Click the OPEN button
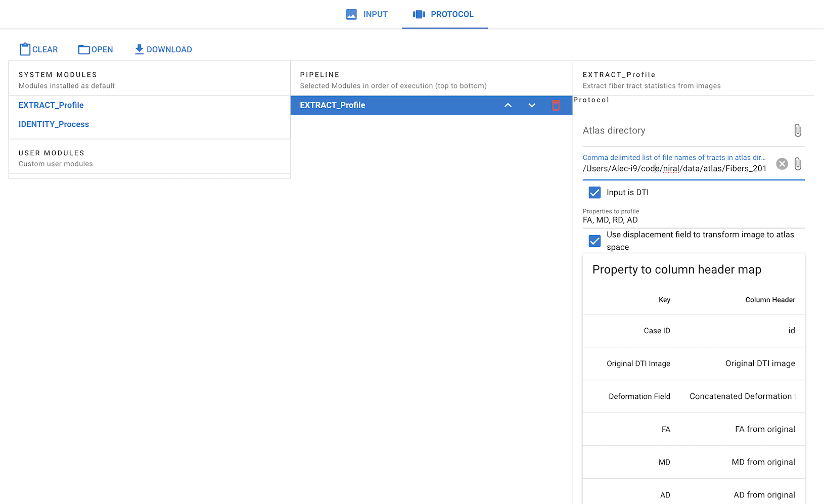This screenshot has height=504, width=824. click(x=96, y=50)
